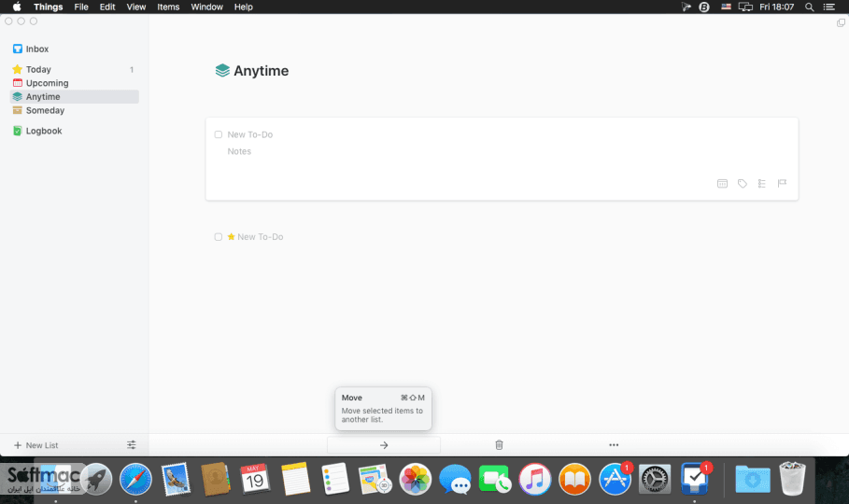The image size is (849, 504).
Task: Click the Upcoming calendar icon
Action: tap(18, 83)
